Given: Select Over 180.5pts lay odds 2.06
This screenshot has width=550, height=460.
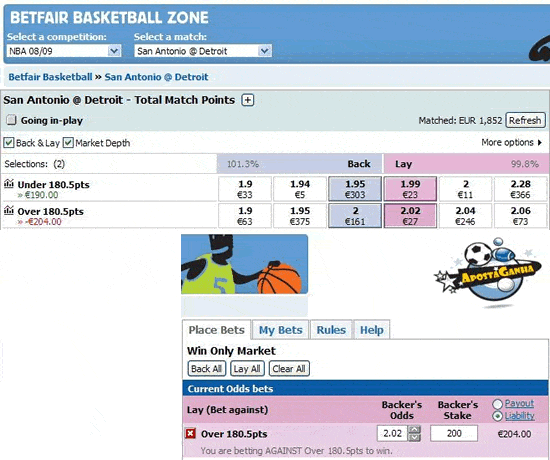Looking at the screenshot, I should pos(521,216).
